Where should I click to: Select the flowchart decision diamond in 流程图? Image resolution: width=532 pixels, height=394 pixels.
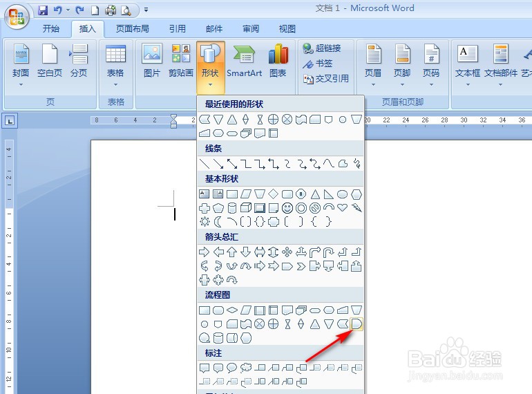coord(232,310)
